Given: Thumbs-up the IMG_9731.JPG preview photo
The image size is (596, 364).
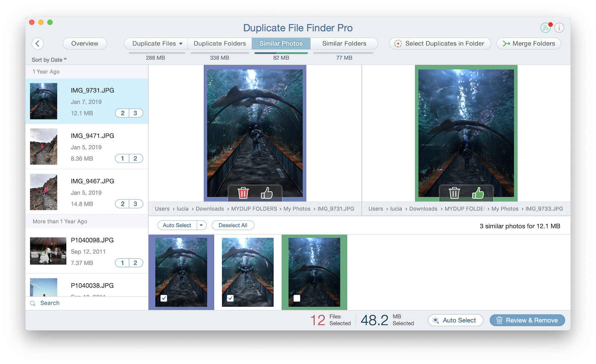Looking at the screenshot, I should click(x=267, y=193).
